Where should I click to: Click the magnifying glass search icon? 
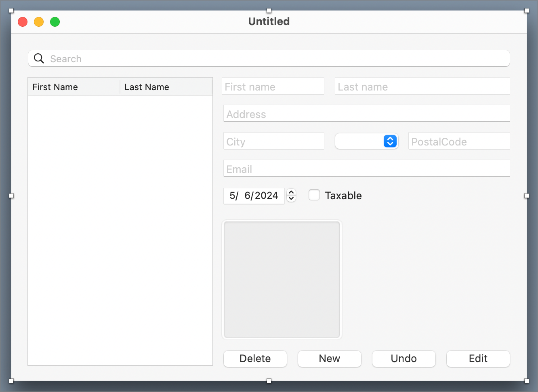[39, 59]
